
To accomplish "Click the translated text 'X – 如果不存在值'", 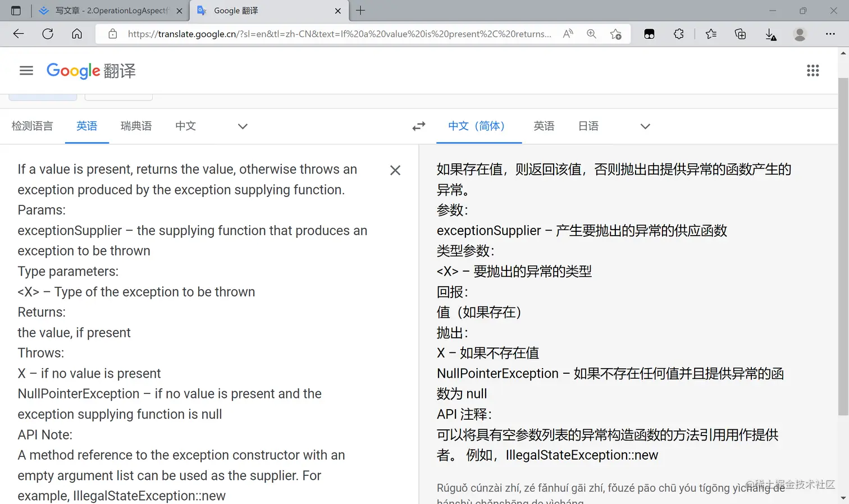I will [x=488, y=353].
